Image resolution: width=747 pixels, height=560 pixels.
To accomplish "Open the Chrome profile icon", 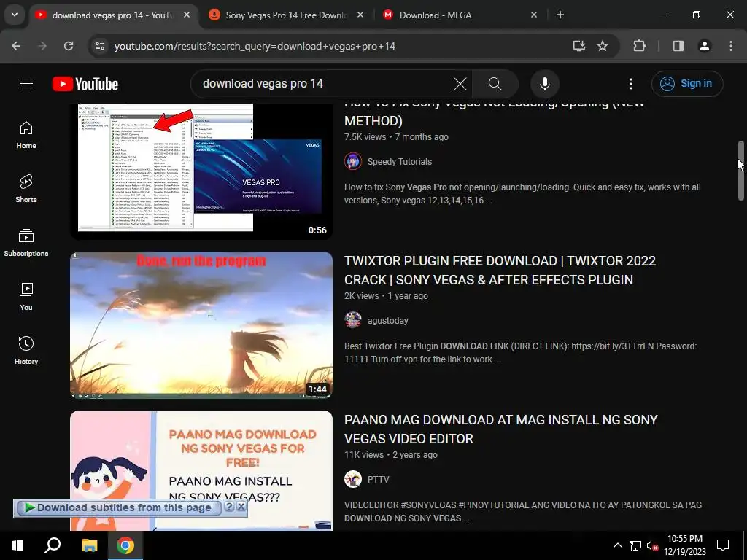I will 704,46.
